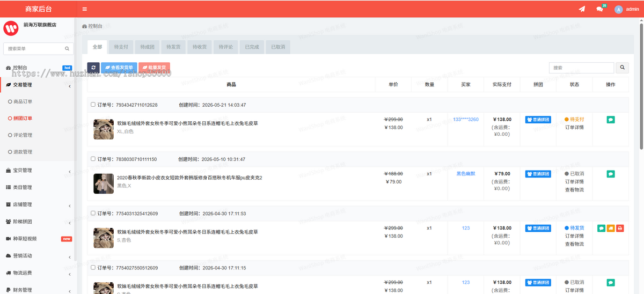
Task: Open 订单详情 for the 待发货 order
Action: point(574,236)
